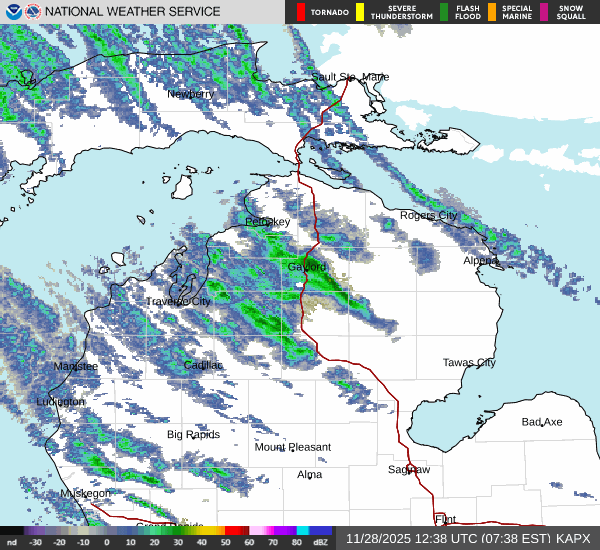Click the nd swatch on dBZ scale
Image resolution: width=600 pixels, height=550 pixels.
11,541
